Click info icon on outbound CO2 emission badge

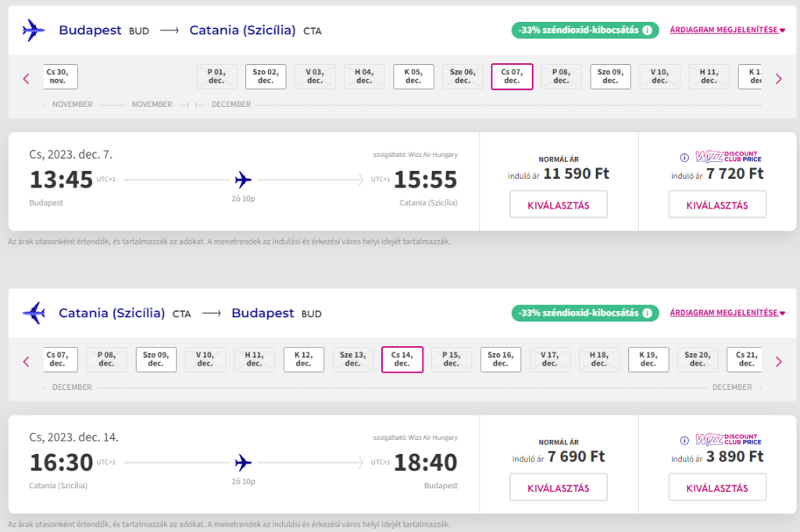[647, 30]
